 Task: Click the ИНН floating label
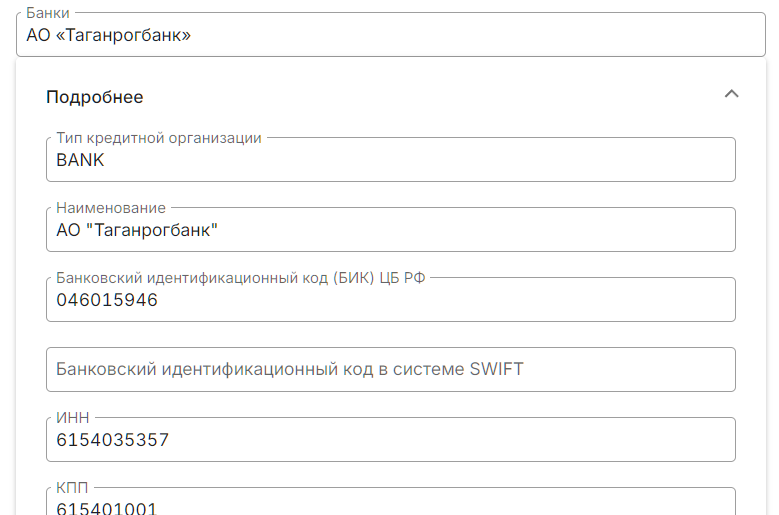71,418
